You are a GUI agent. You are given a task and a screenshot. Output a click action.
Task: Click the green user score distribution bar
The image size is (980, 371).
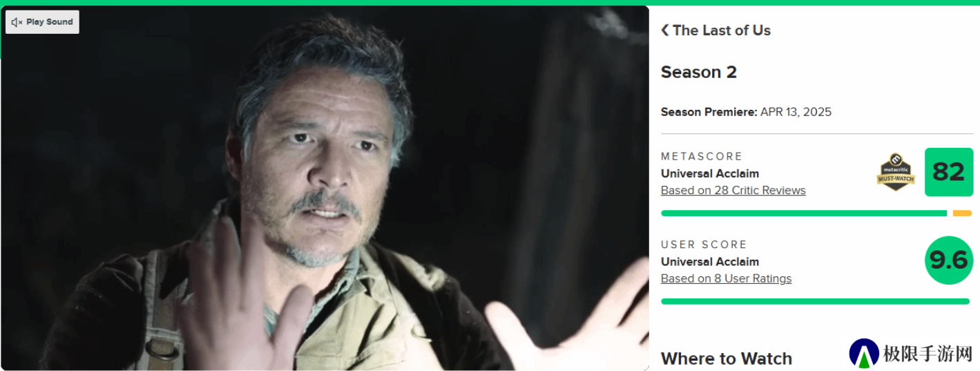[x=816, y=301]
